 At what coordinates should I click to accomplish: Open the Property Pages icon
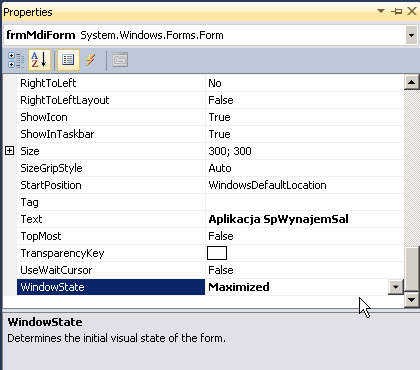tap(120, 60)
